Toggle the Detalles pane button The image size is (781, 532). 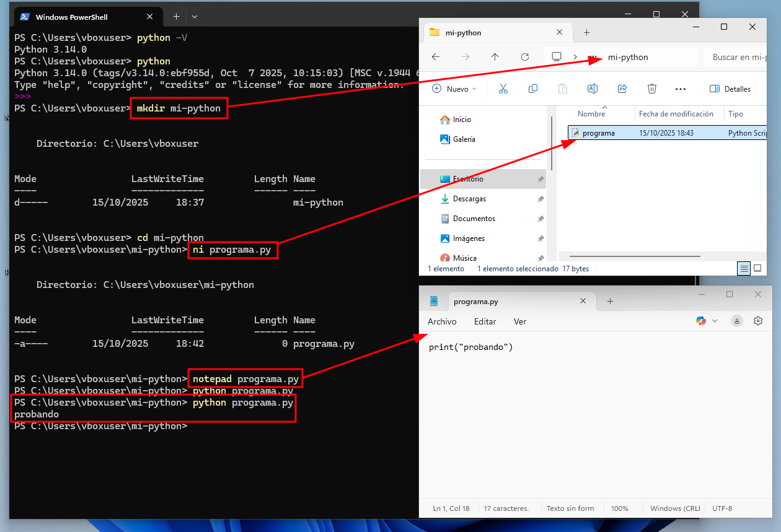click(x=730, y=89)
